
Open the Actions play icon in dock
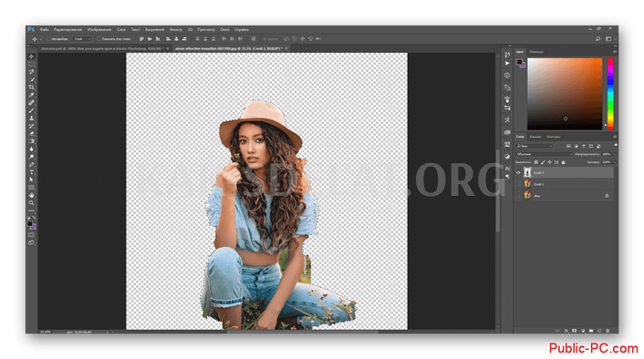(x=507, y=63)
